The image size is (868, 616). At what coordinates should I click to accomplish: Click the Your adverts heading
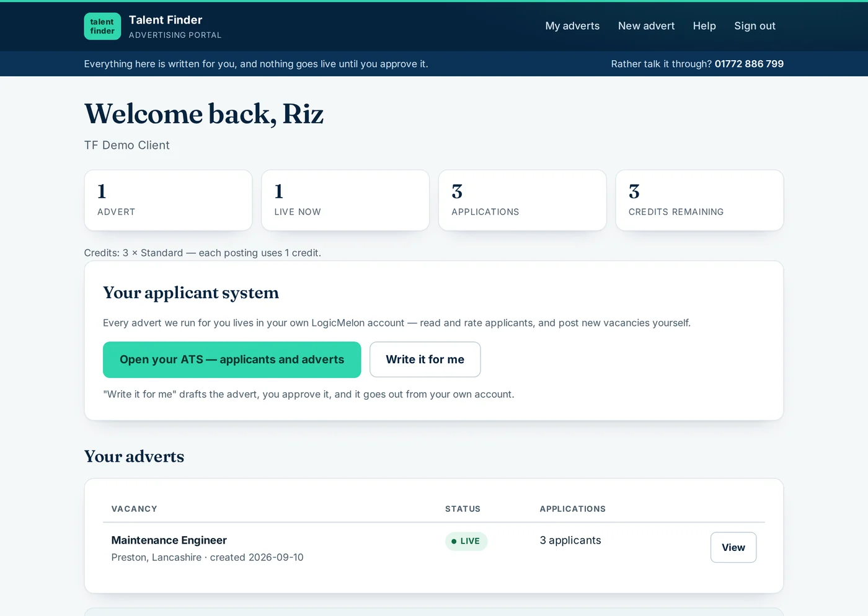click(135, 457)
